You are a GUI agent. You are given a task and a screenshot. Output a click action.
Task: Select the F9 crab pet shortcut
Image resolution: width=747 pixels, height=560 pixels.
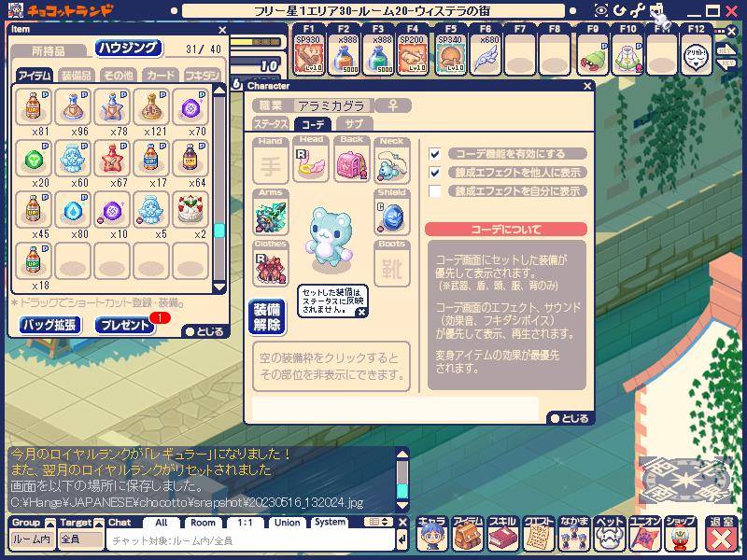tap(592, 55)
